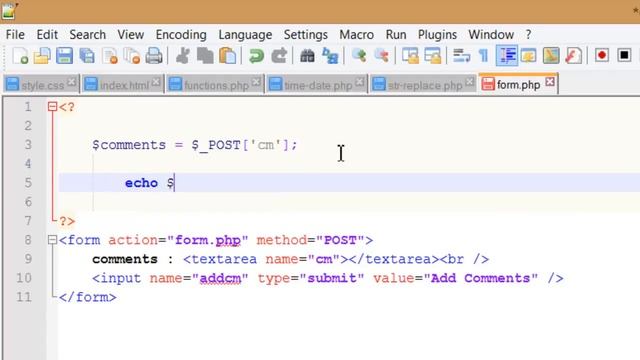Click the Close All documents icon
Image resolution: width=640 pixels, height=360 pixels.
click(132, 56)
